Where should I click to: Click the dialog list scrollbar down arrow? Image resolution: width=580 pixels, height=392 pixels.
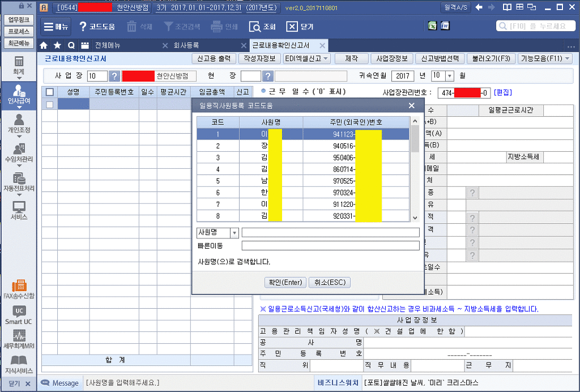(x=415, y=218)
